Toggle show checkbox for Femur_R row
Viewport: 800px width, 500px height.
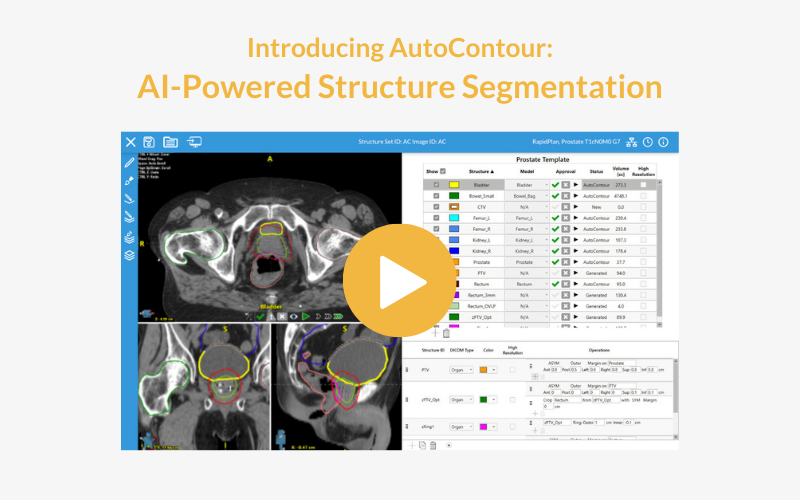436,229
